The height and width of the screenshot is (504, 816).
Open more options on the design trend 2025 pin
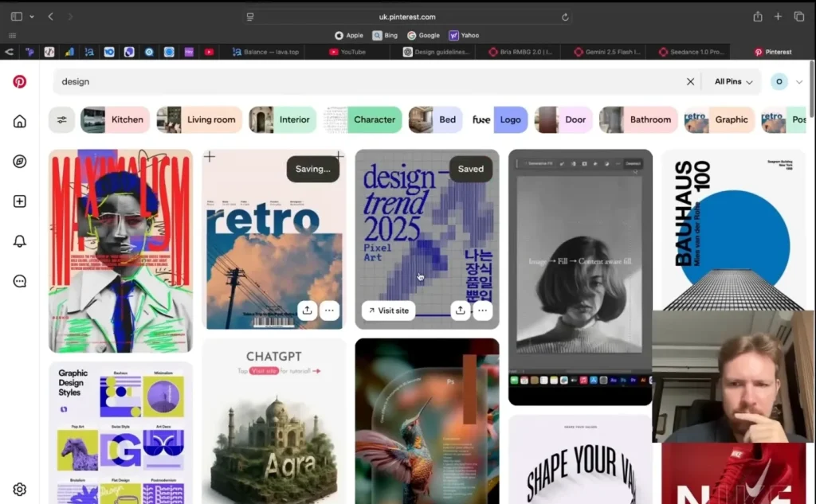483,311
